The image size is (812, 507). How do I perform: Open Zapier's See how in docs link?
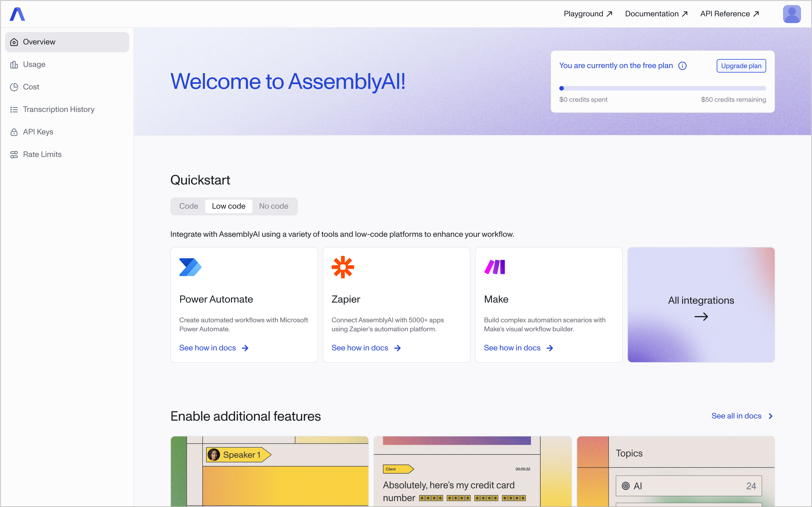point(366,348)
